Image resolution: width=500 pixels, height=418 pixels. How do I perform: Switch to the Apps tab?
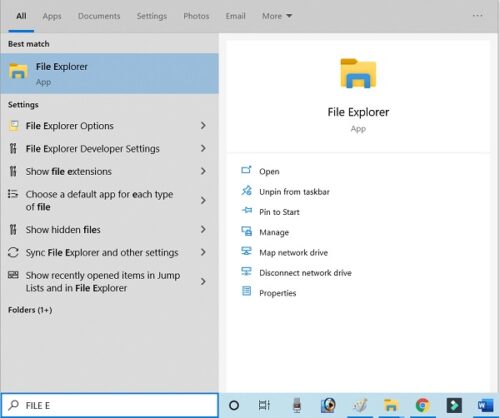click(x=52, y=16)
